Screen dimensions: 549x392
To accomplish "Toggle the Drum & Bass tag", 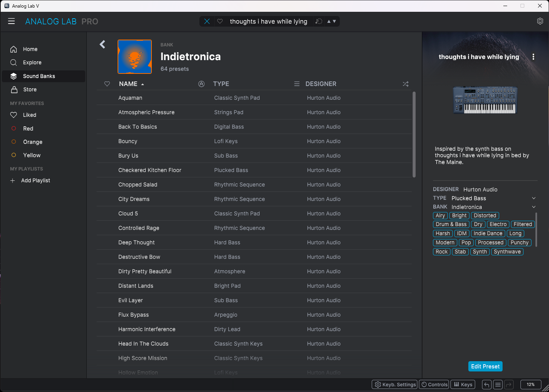I will 451,224.
